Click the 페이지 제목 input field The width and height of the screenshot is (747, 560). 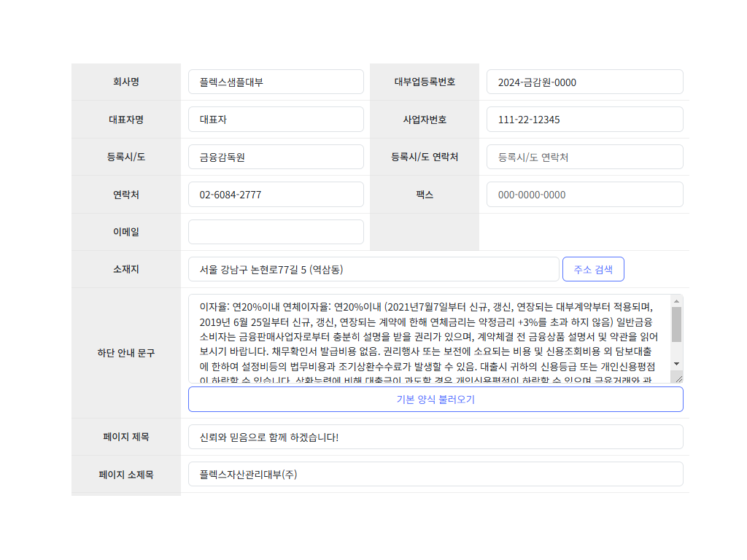point(436,437)
